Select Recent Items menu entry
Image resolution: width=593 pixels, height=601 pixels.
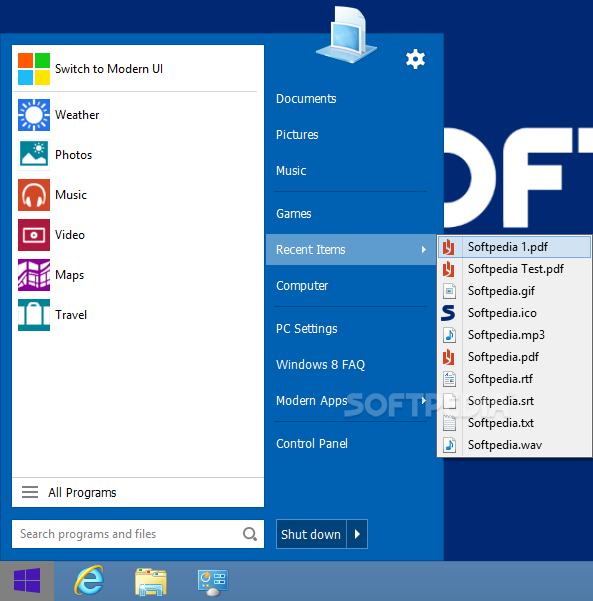tap(351, 250)
